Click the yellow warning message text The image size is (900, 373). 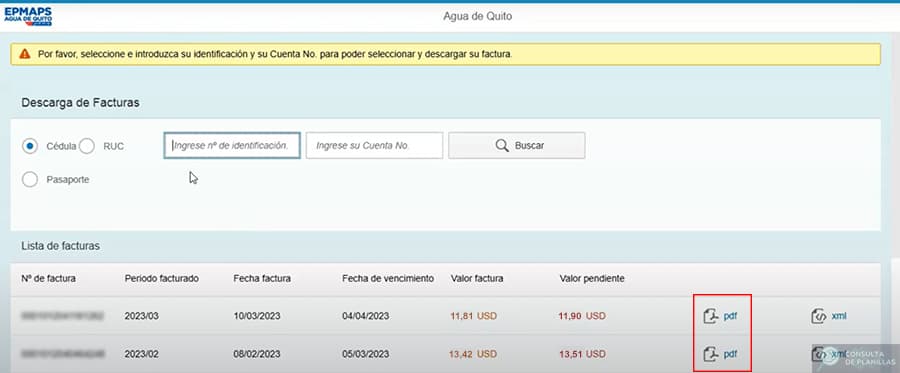coord(275,54)
